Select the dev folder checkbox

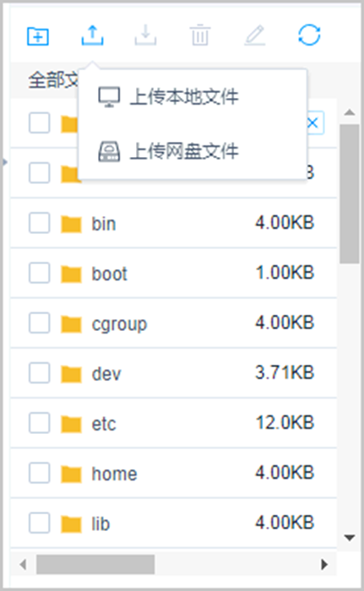40,373
